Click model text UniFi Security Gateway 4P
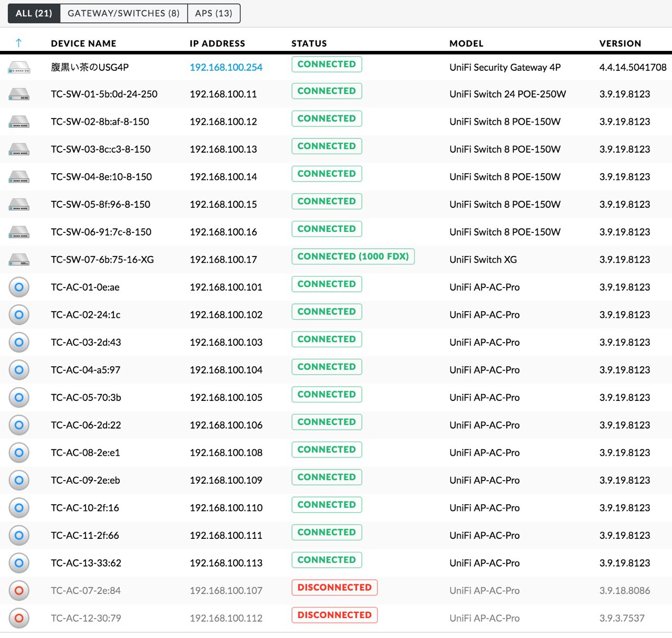 tap(505, 67)
